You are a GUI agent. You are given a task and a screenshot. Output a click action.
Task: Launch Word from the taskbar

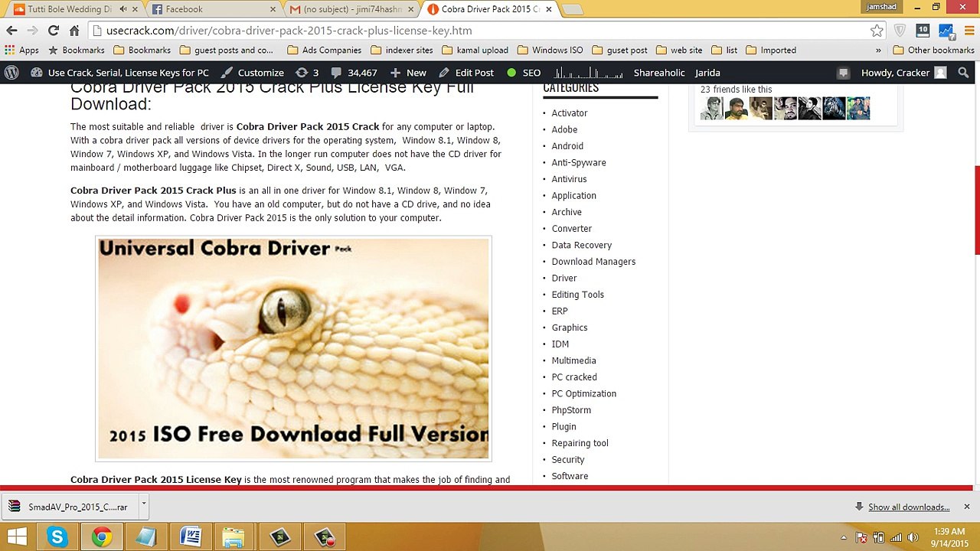(x=189, y=537)
